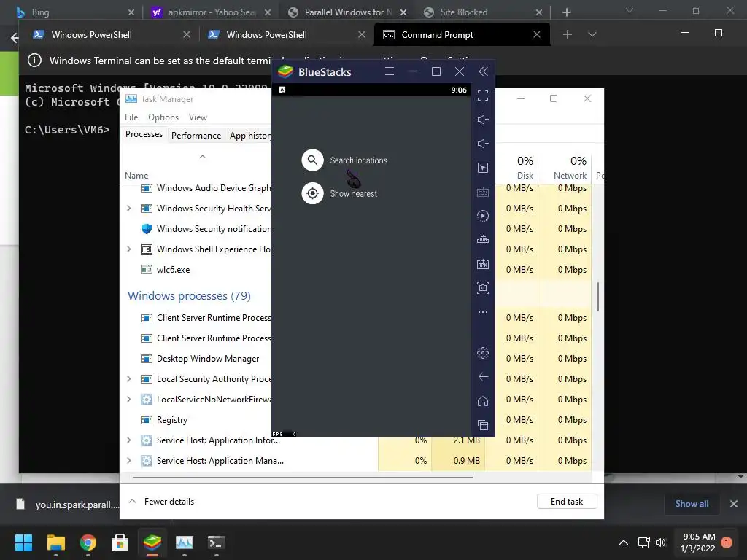Open BlueStacks settings gear

pos(483,352)
